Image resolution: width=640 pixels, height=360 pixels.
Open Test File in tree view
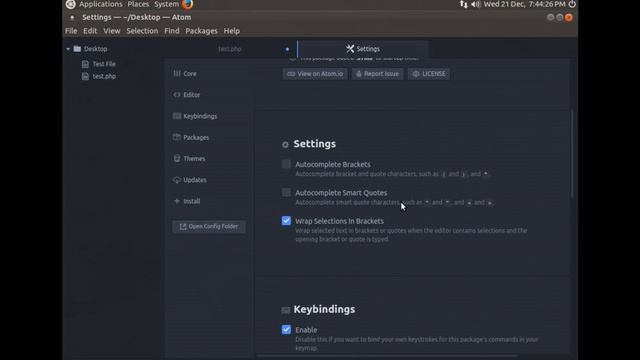tap(104, 64)
